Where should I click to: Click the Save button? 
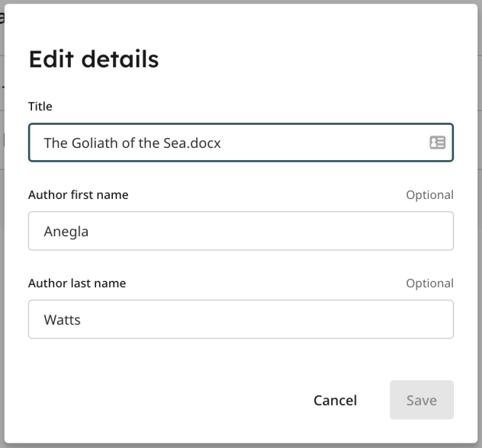(422, 400)
